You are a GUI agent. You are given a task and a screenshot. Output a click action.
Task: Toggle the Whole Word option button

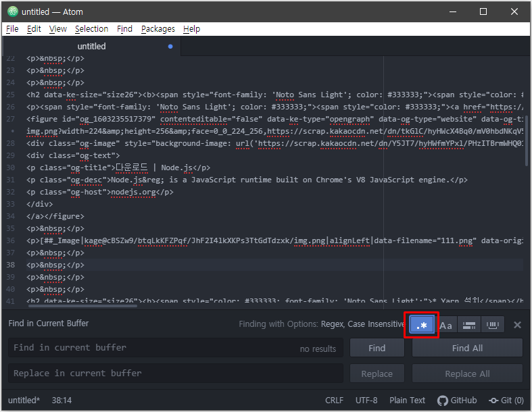coord(492,326)
